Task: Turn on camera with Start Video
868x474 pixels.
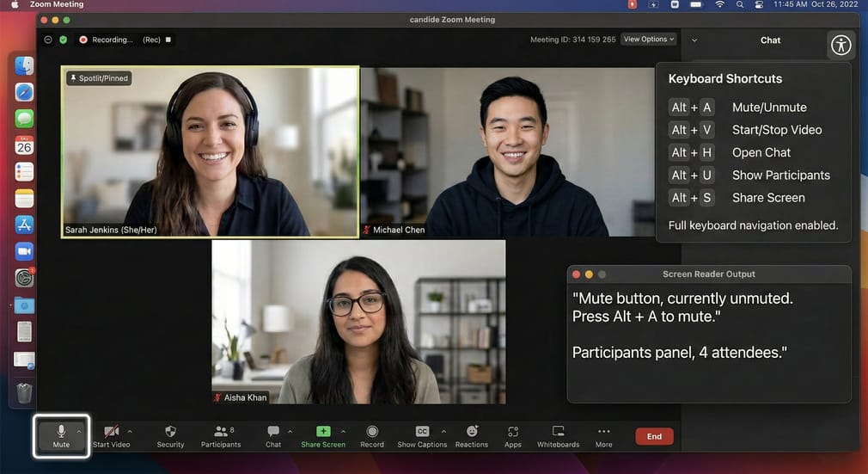Action: 111,436
